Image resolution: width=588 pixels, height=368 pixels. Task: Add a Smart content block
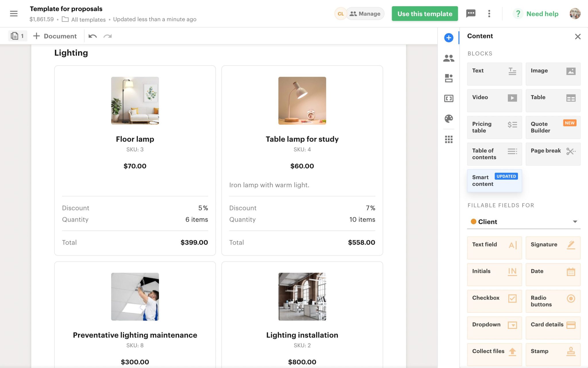tap(494, 181)
